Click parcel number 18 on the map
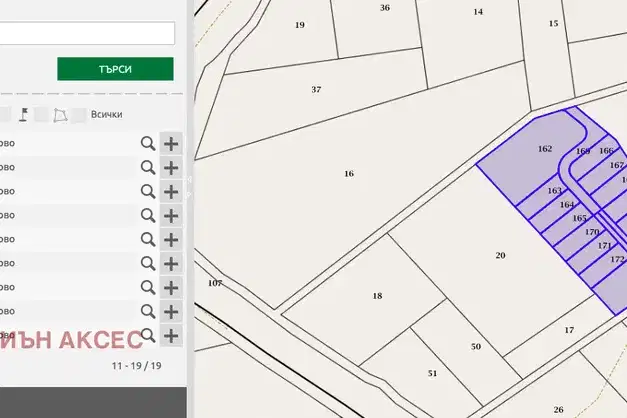This screenshot has height=418, width=627. pos(377,296)
